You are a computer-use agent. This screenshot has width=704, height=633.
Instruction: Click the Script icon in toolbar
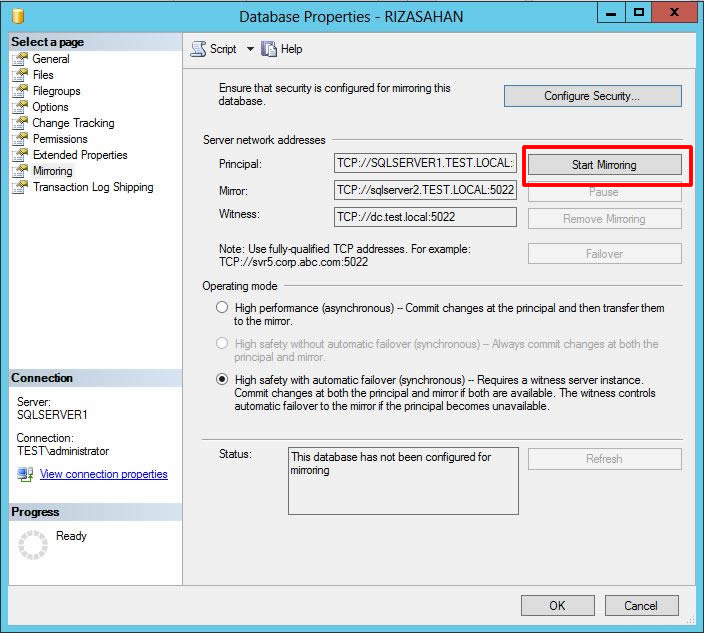198,49
